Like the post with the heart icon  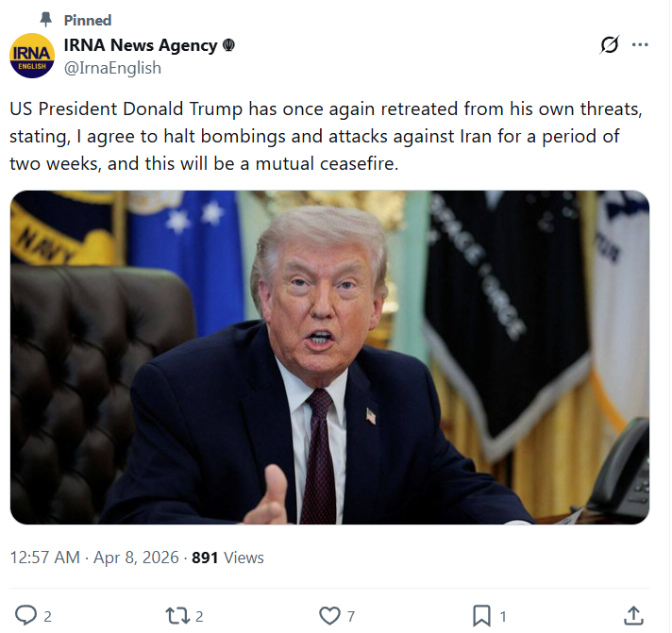[329, 616]
